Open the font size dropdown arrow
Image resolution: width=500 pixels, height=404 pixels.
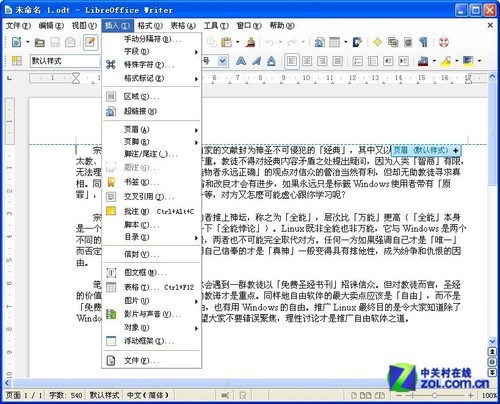[222, 61]
